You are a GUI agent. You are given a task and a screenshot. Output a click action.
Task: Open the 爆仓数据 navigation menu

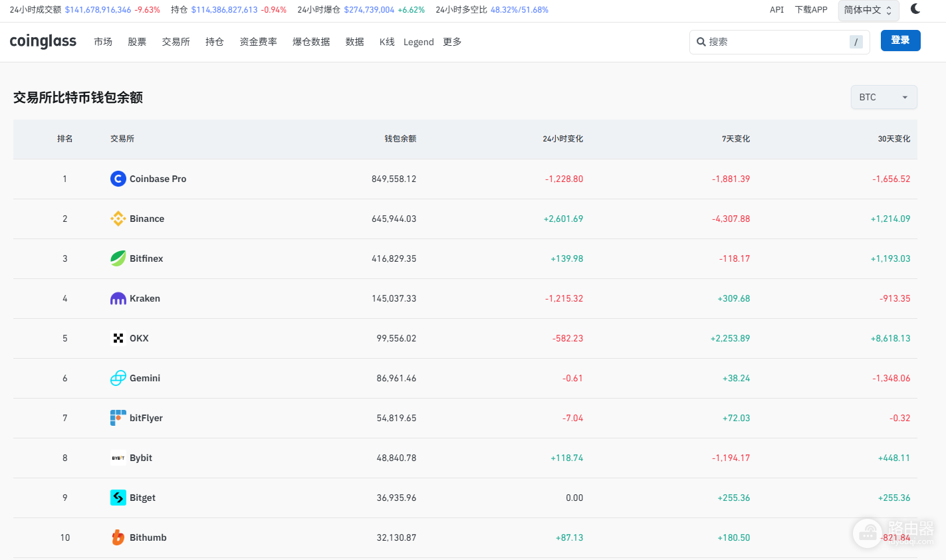[x=311, y=42]
